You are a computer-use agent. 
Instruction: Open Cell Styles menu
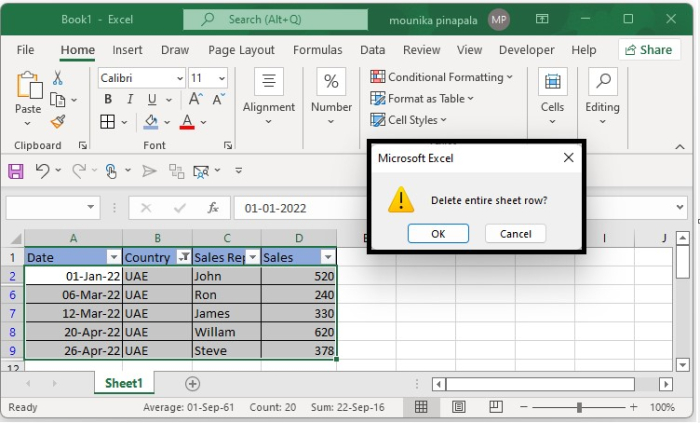pos(408,120)
